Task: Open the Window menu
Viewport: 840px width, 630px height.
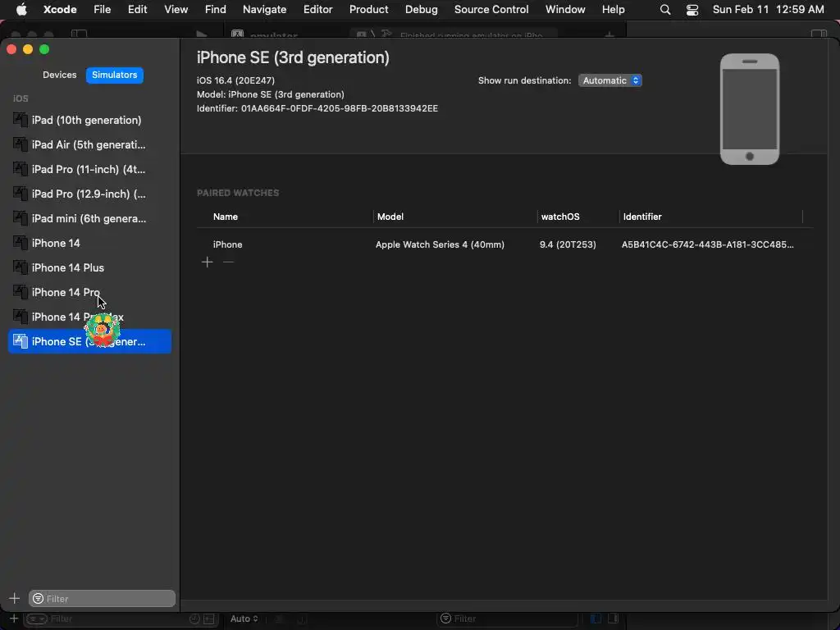Action: (565, 9)
